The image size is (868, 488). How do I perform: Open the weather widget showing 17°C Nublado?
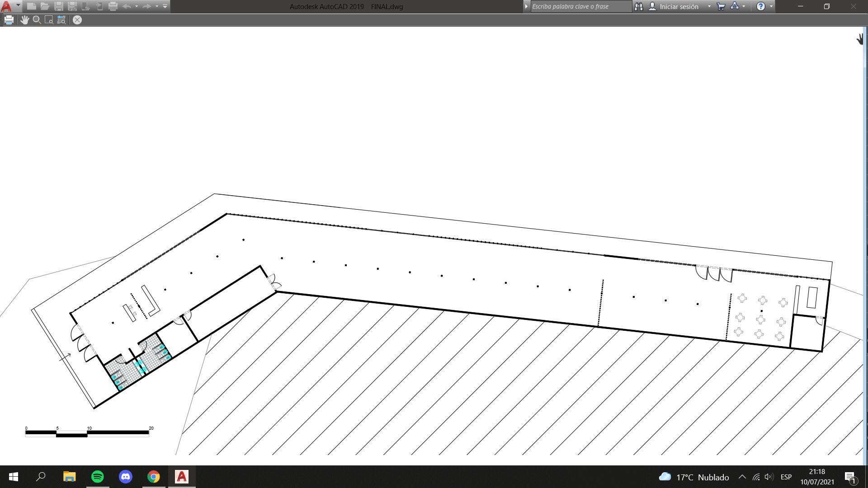[694, 477]
